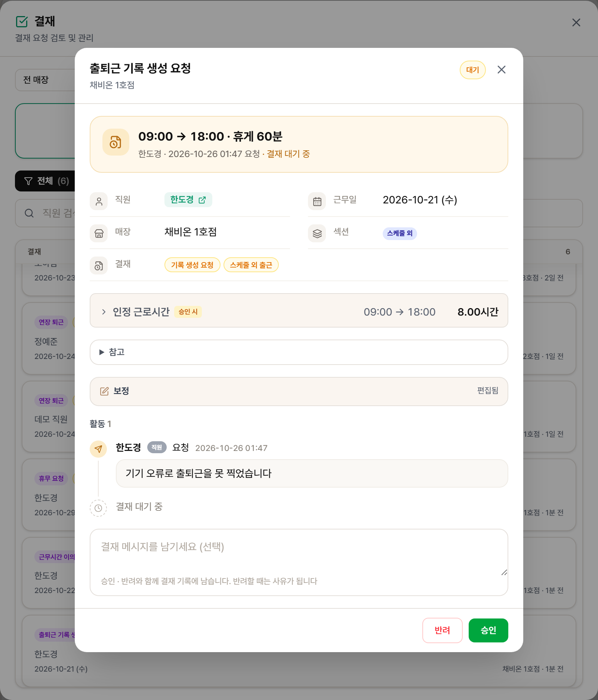The image size is (598, 700).
Task: Open the 보정 edit section
Action: [x=299, y=391]
